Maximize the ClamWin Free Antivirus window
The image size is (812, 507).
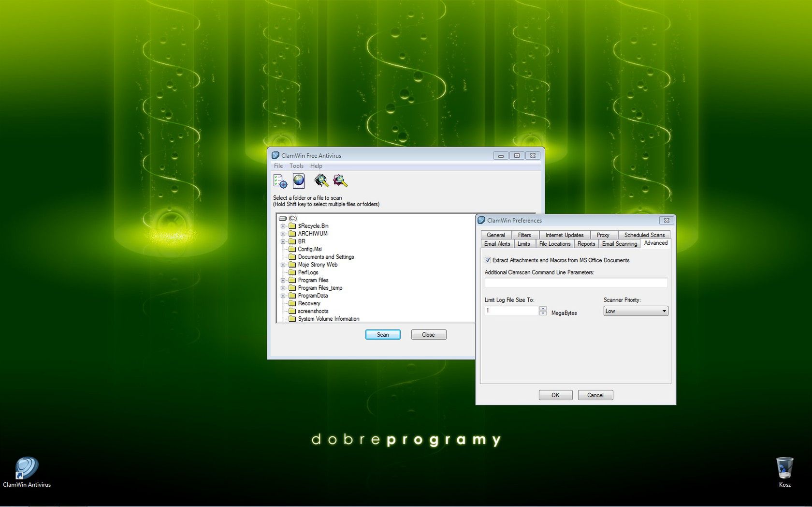click(517, 155)
